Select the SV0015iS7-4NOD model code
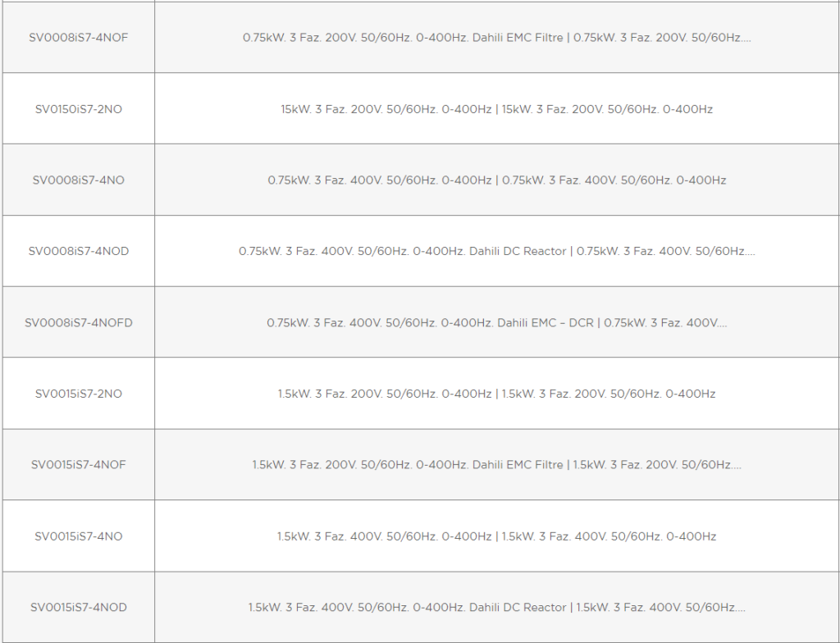The height and width of the screenshot is (643, 840). [x=78, y=607]
